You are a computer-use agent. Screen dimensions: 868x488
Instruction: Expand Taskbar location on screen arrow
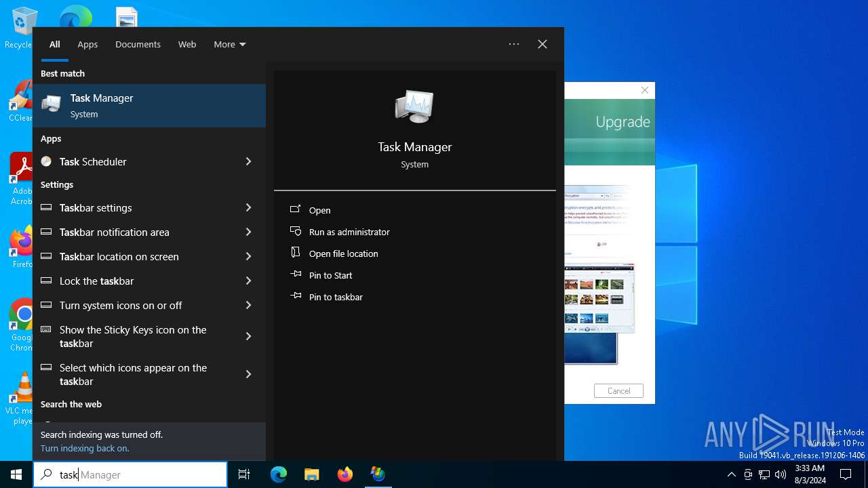pos(248,256)
